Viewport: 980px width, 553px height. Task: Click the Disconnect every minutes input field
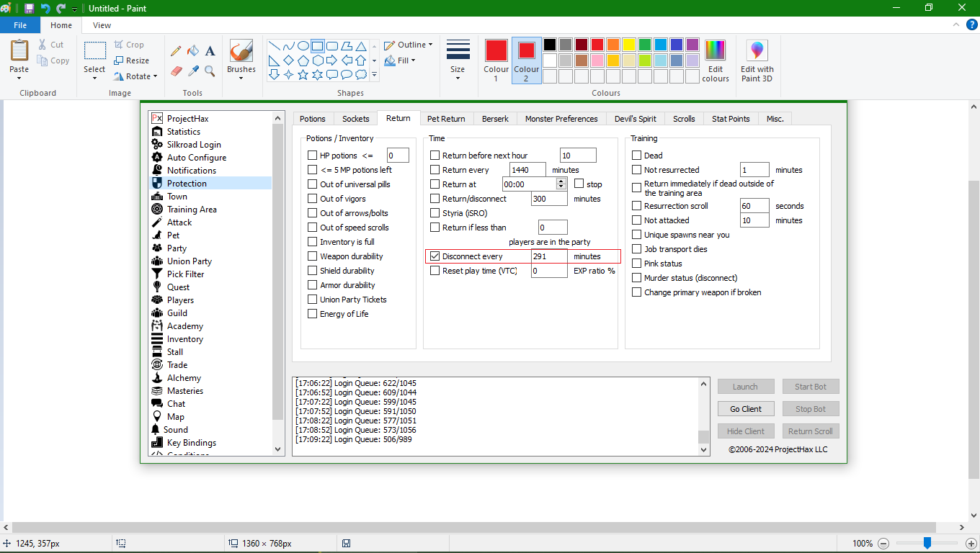tap(548, 256)
